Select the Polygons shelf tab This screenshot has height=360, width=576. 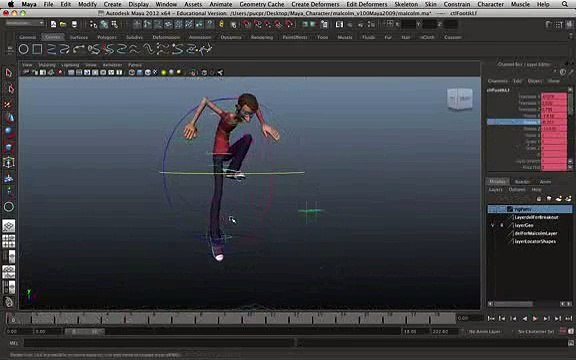(x=107, y=37)
